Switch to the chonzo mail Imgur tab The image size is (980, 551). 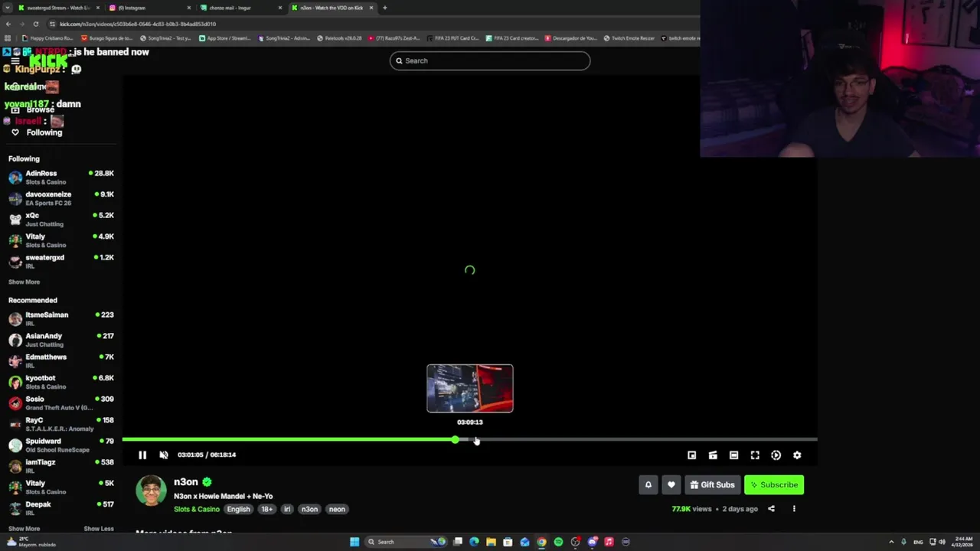coord(240,8)
